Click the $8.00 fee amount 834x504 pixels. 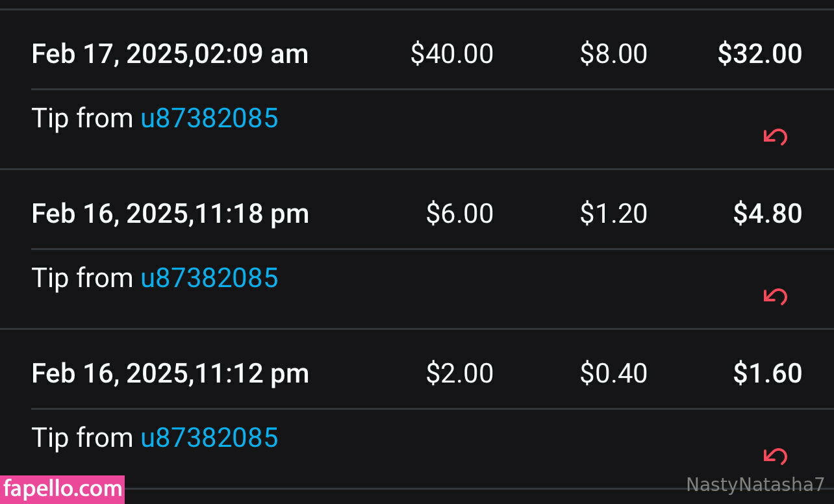click(613, 54)
